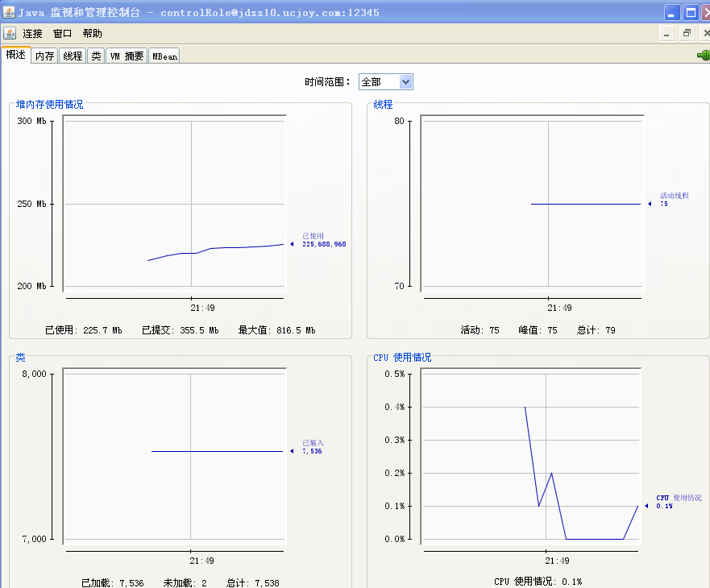710x588 pixels.
Task: Click the 未加载: 2 statistic
Action: click(x=185, y=582)
